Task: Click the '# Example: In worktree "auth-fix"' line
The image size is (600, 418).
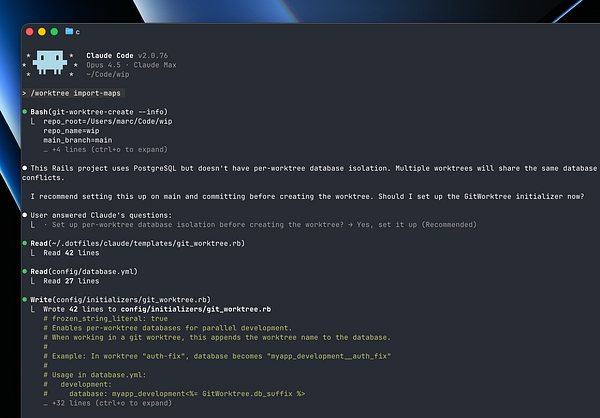Action: [x=217, y=356]
